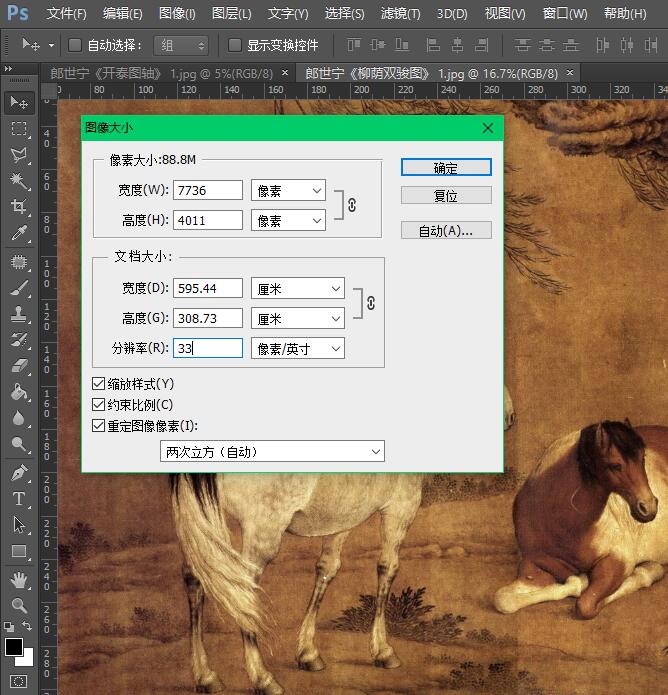The height and width of the screenshot is (695, 668).
Task: Open resolution unit dropdown 像素/英寸
Action: point(298,348)
